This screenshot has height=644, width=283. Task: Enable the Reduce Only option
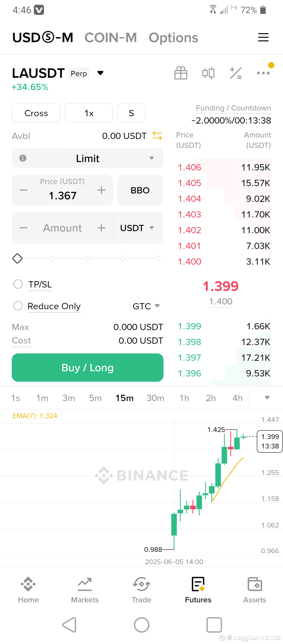pyautogui.click(x=18, y=306)
